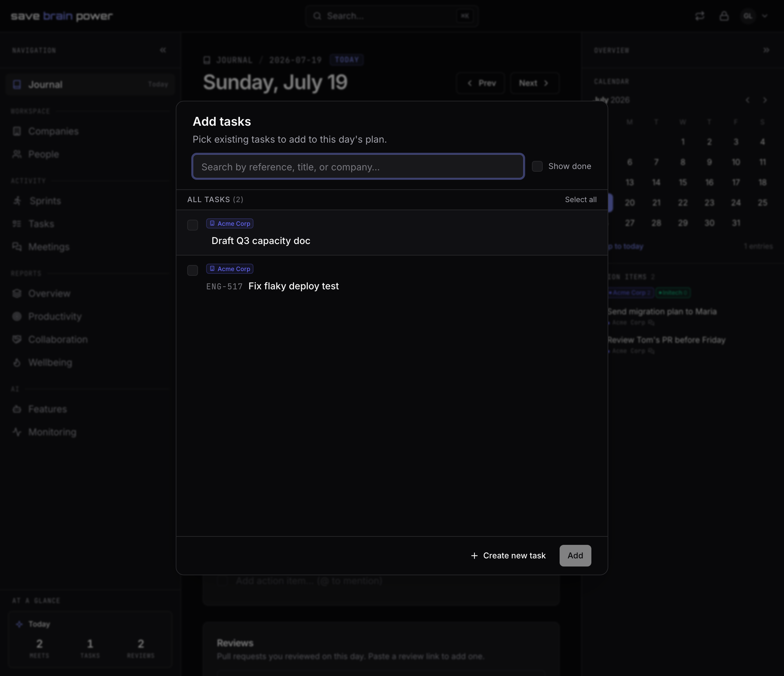This screenshot has height=676, width=784.
Task: Click Send migration plan to Maria item
Action: click(662, 312)
